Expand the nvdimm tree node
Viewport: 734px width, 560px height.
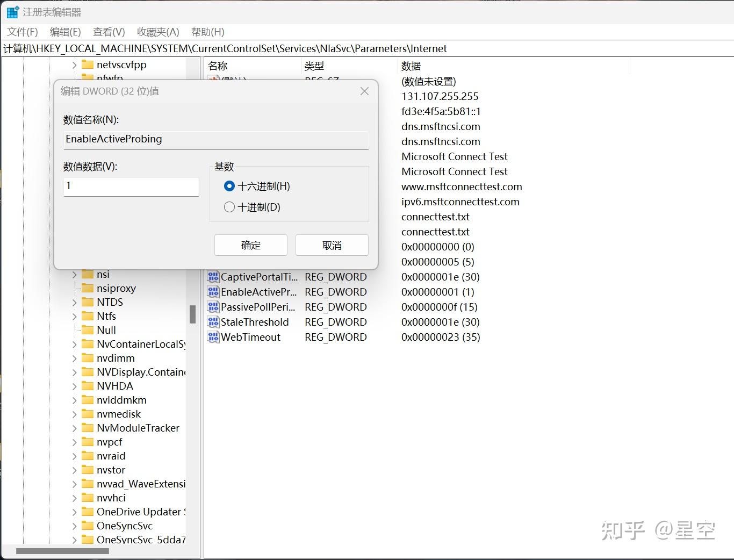click(x=75, y=358)
